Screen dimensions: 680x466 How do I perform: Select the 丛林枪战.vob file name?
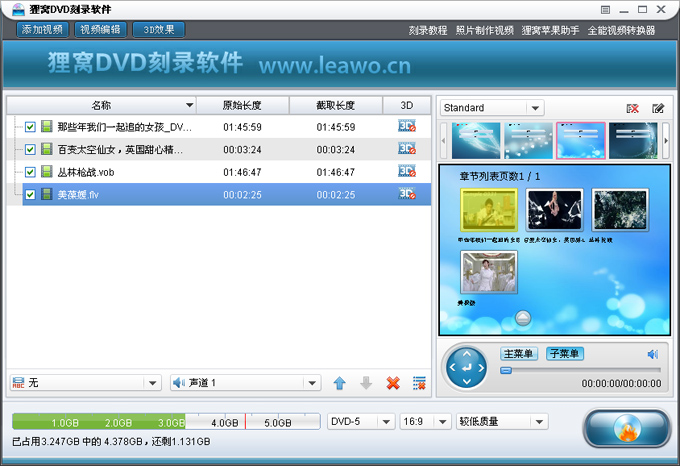tap(86, 173)
